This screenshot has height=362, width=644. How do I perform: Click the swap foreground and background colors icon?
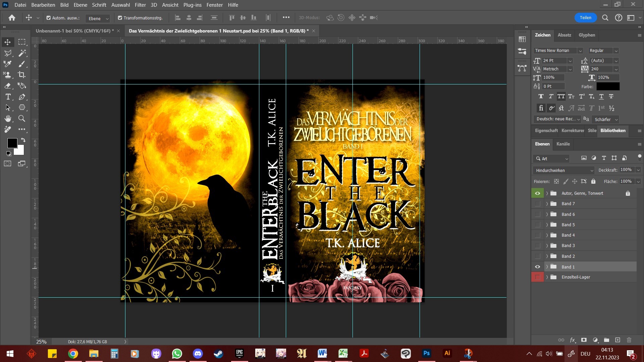[23, 139]
